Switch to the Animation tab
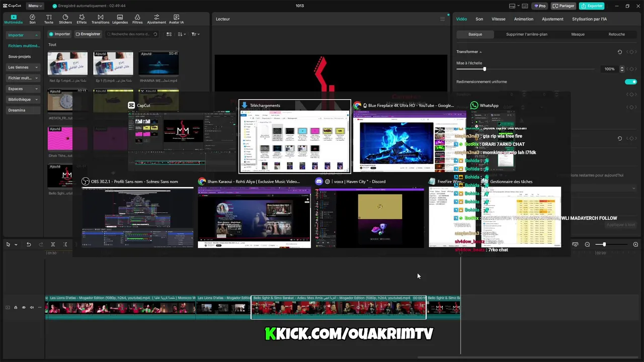The height and width of the screenshot is (362, 644). pyautogui.click(x=524, y=19)
